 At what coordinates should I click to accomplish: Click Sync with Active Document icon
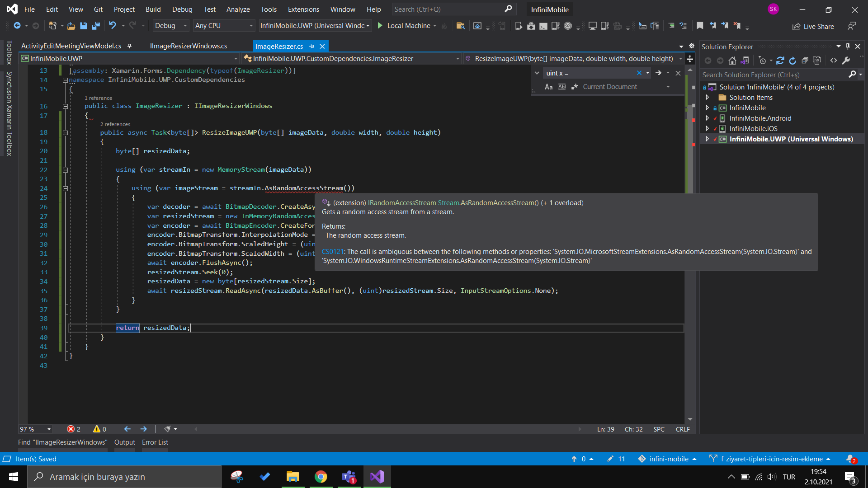[780, 61]
